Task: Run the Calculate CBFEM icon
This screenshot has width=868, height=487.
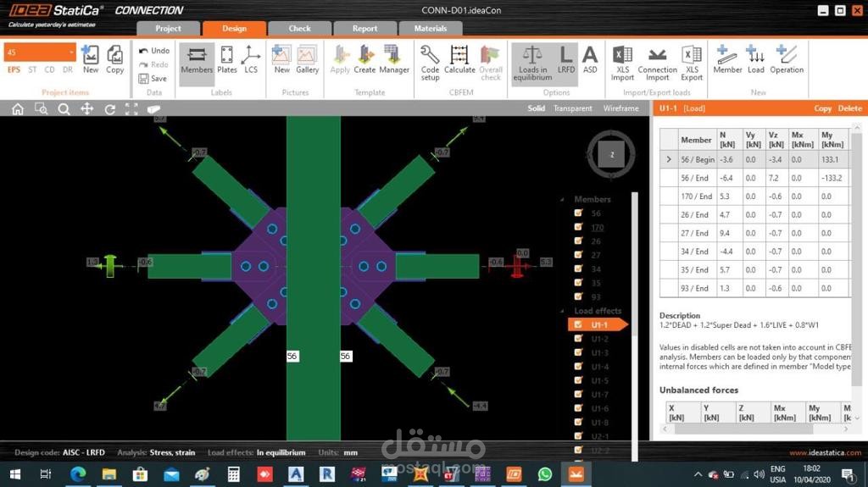Action: pos(459,59)
